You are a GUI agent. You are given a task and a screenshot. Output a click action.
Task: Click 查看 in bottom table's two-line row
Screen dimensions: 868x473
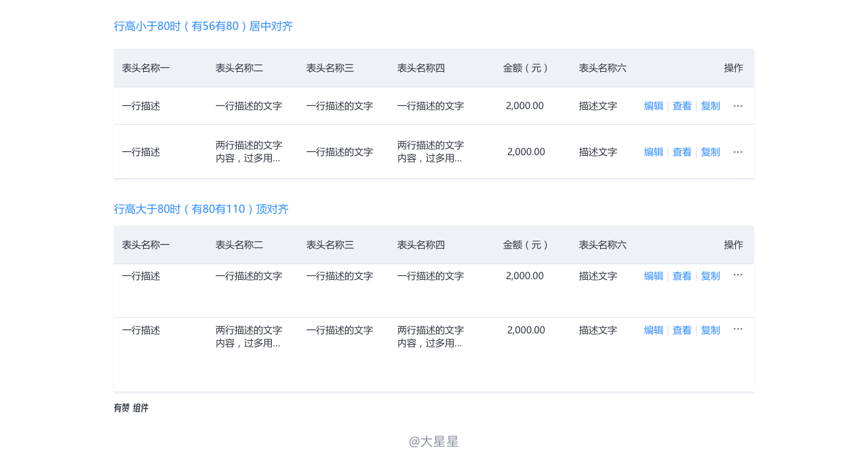(x=682, y=330)
